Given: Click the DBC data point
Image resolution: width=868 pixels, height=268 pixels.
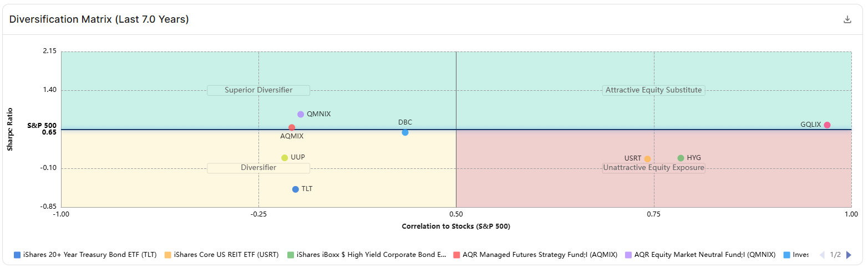Looking at the screenshot, I should click(405, 132).
